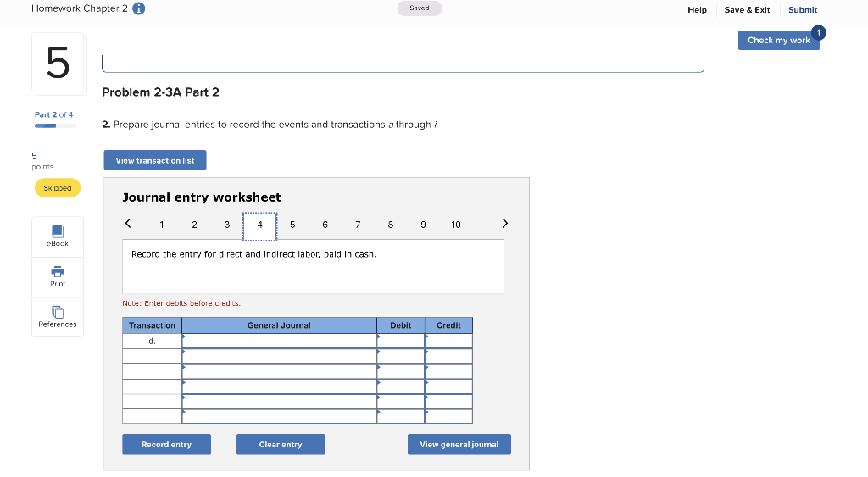Screen dimensions: 868x477
Task: Click the Help link
Action: (x=697, y=10)
